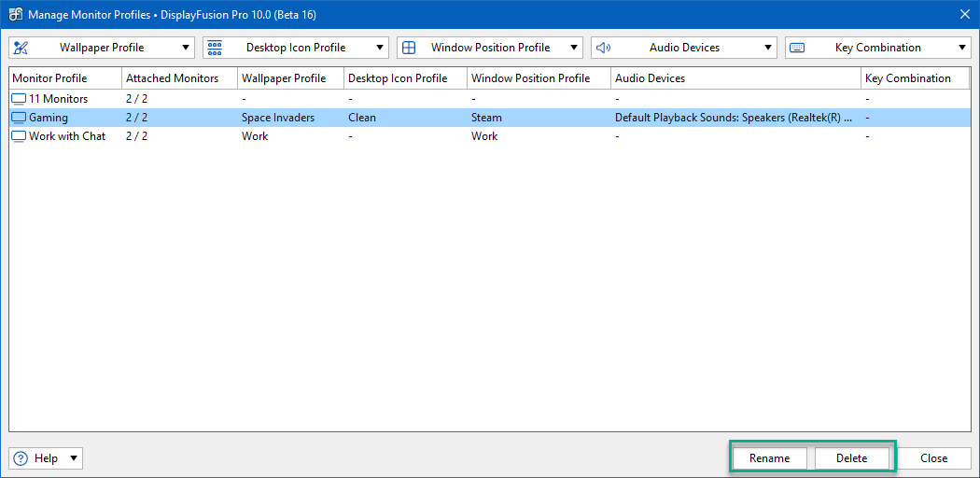Screen dimensions: 980x478
Task: Click the Delete button
Action: [852, 458]
